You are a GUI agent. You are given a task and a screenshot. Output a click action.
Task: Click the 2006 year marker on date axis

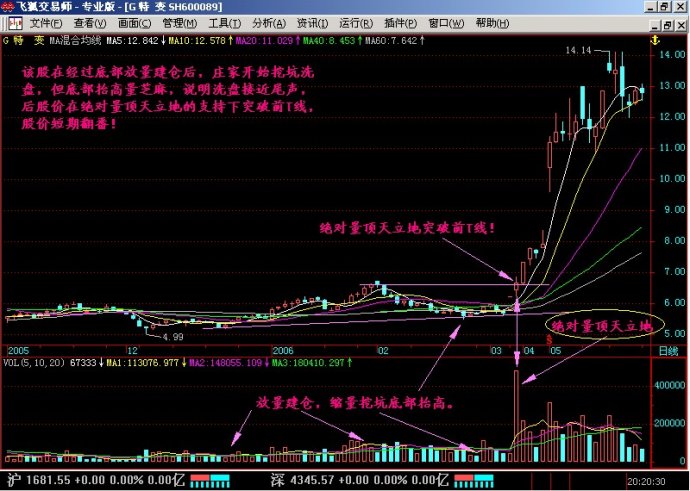[283, 351]
